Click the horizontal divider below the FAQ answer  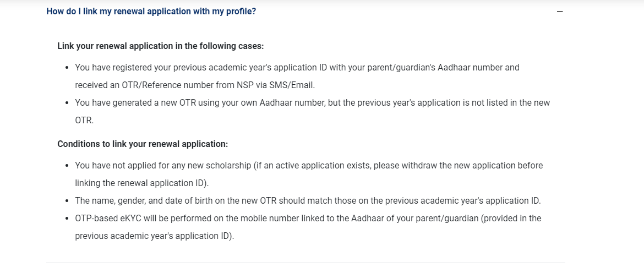tap(305, 263)
